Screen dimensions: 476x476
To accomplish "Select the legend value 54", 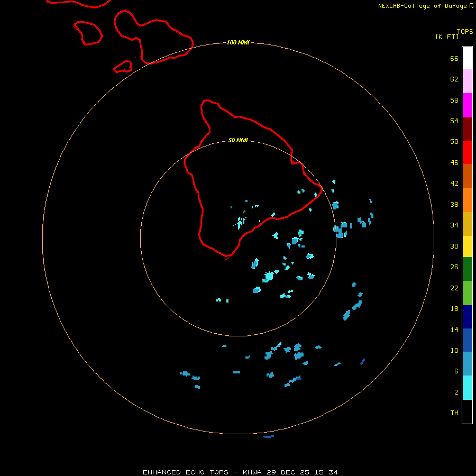I will click(454, 121).
